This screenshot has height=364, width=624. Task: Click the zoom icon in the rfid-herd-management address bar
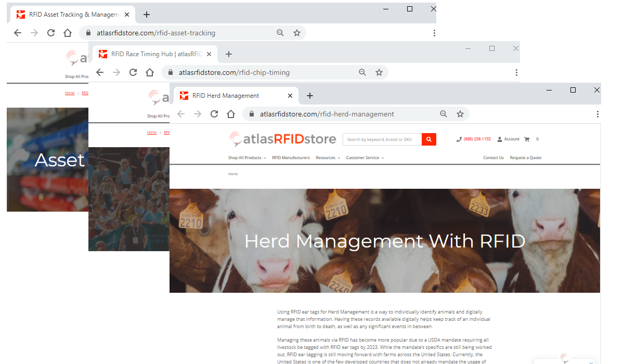(x=444, y=114)
